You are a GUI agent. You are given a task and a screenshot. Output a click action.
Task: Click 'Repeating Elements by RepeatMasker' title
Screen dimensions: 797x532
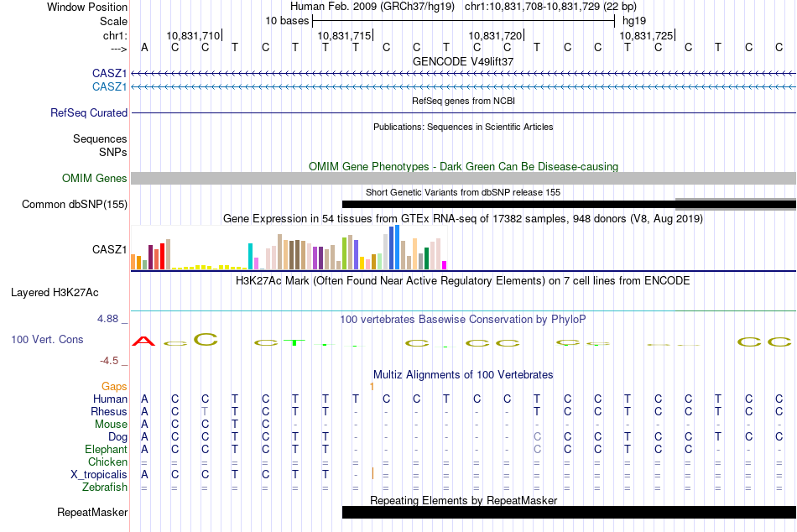click(463, 500)
